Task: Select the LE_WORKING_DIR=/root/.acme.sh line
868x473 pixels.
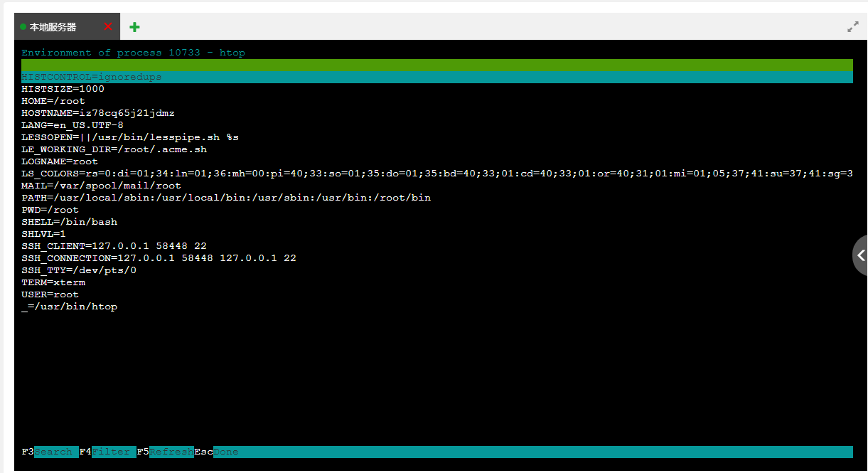Action: [x=114, y=149]
